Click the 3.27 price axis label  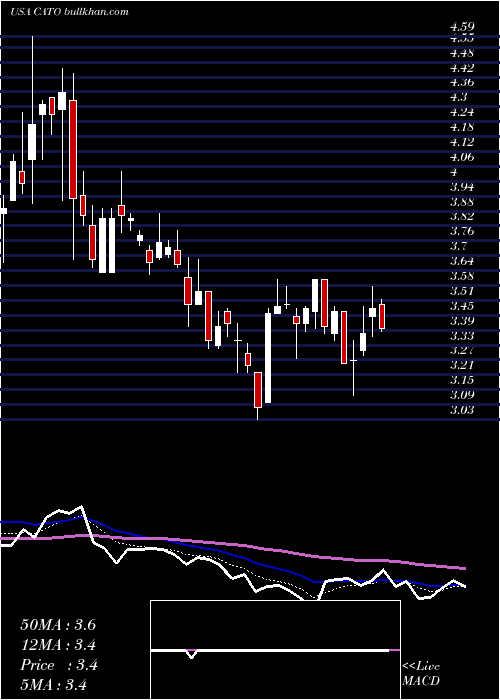pyautogui.click(x=462, y=350)
